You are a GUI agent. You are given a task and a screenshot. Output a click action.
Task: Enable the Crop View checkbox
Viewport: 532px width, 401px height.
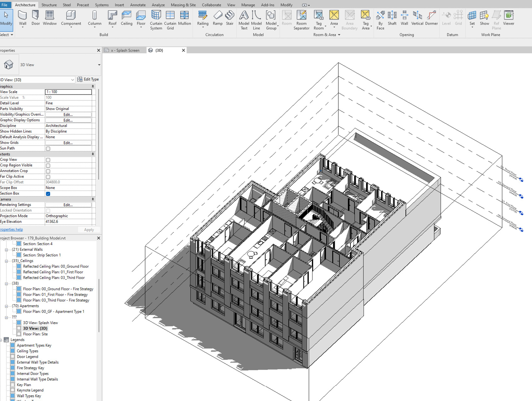click(48, 160)
